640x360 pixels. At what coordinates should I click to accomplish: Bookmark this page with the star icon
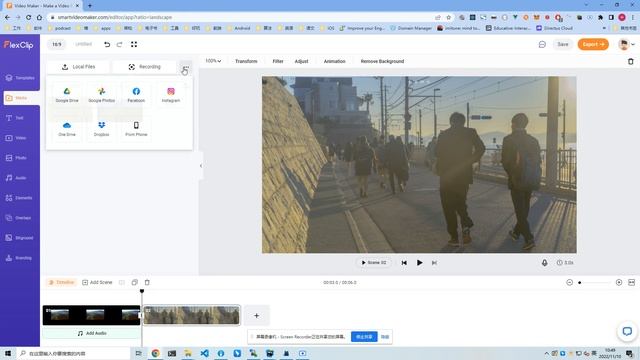tap(449, 18)
